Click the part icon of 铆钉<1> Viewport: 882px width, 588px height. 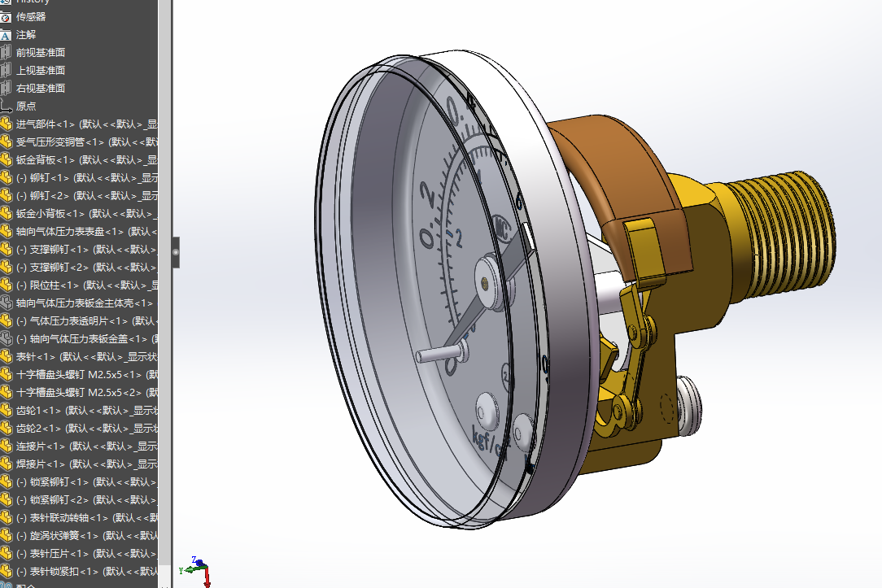[6, 177]
